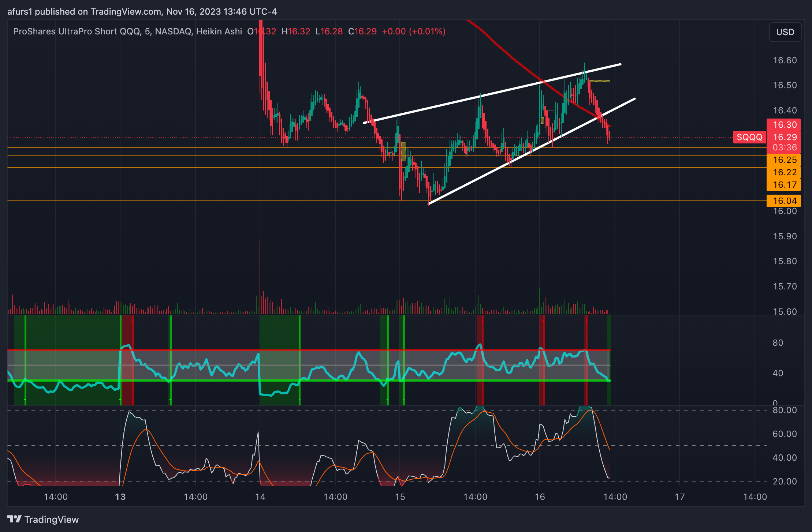Click the 80.00 stochastic scale label
This screenshot has height=532, width=812.
785,410
